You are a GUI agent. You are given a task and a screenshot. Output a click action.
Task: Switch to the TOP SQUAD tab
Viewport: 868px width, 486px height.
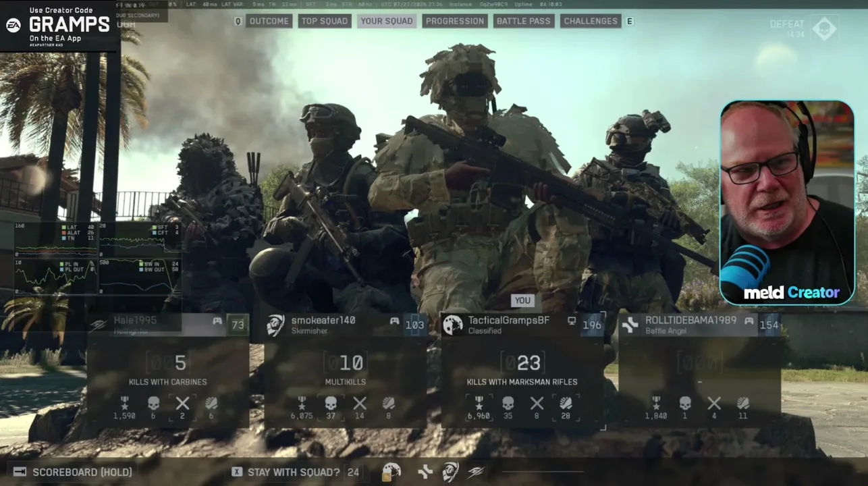[324, 21]
